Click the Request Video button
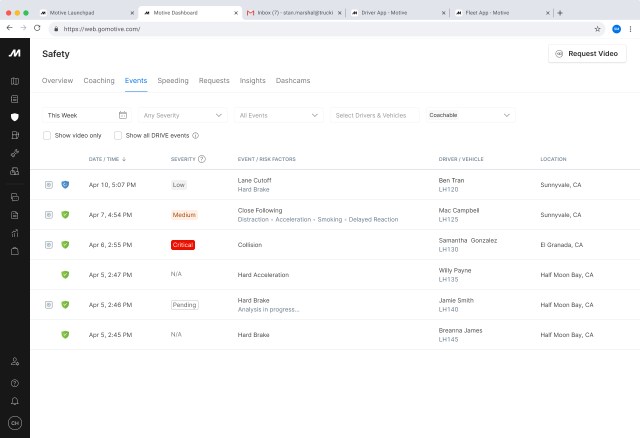 [x=587, y=54]
